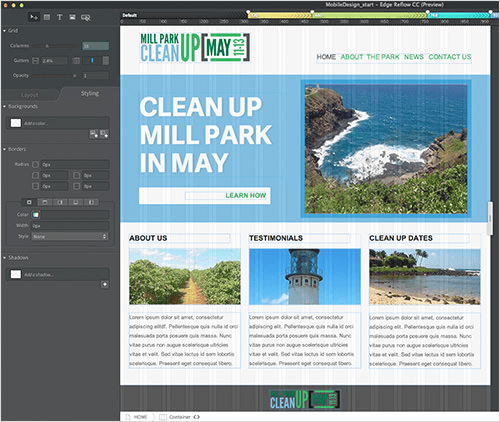Select right border button
The width and height of the screenshot is (500, 422).
tap(60, 202)
